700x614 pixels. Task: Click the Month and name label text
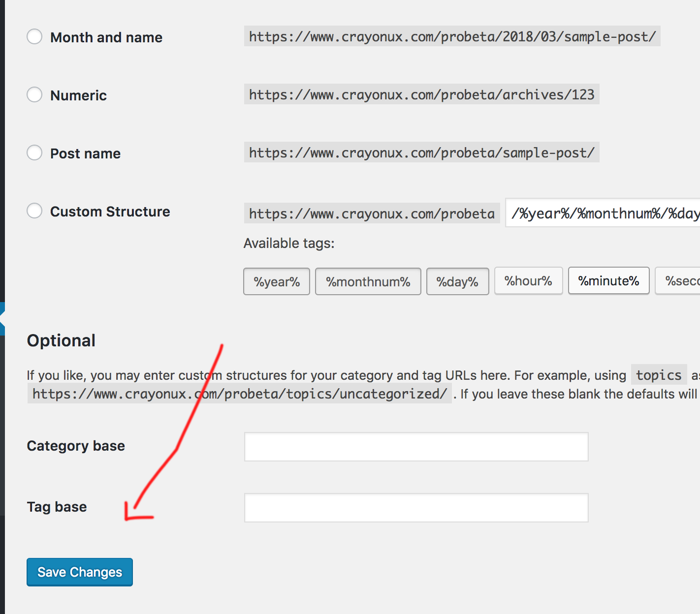pos(106,37)
